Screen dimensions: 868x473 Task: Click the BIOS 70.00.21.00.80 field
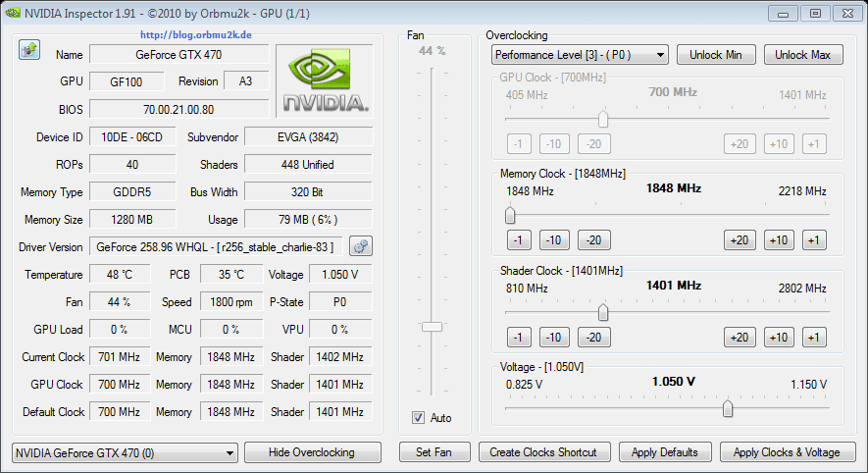(179, 109)
